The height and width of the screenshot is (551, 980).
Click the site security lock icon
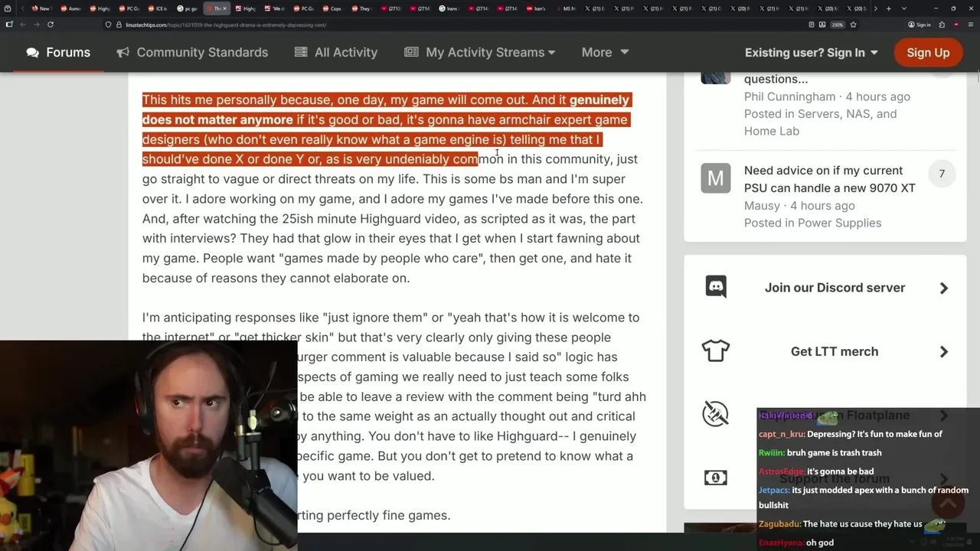click(x=118, y=24)
